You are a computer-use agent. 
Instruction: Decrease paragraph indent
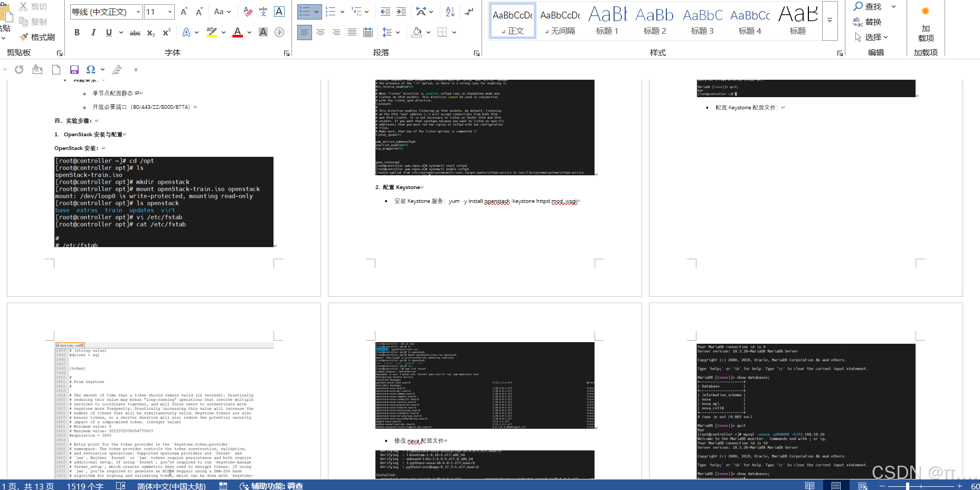pyautogui.click(x=385, y=12)
